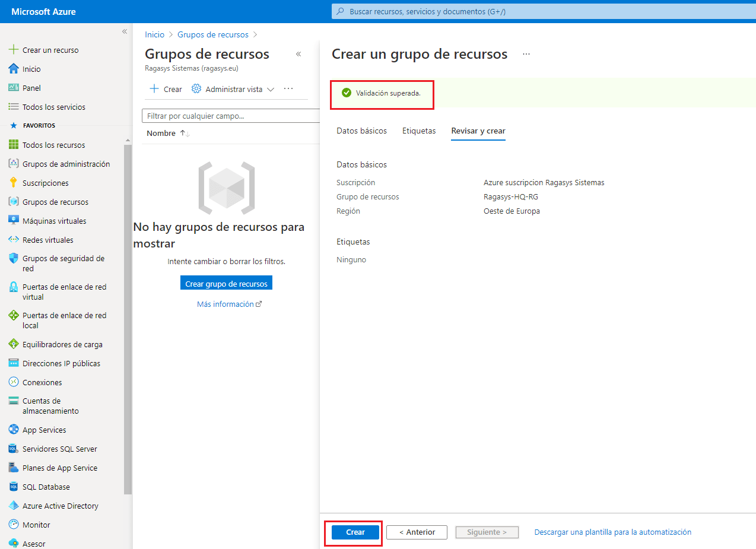Screen dimensions: 756x549
Task: Click the gear icon for Administrar vista
Action: tap(196, 89)
